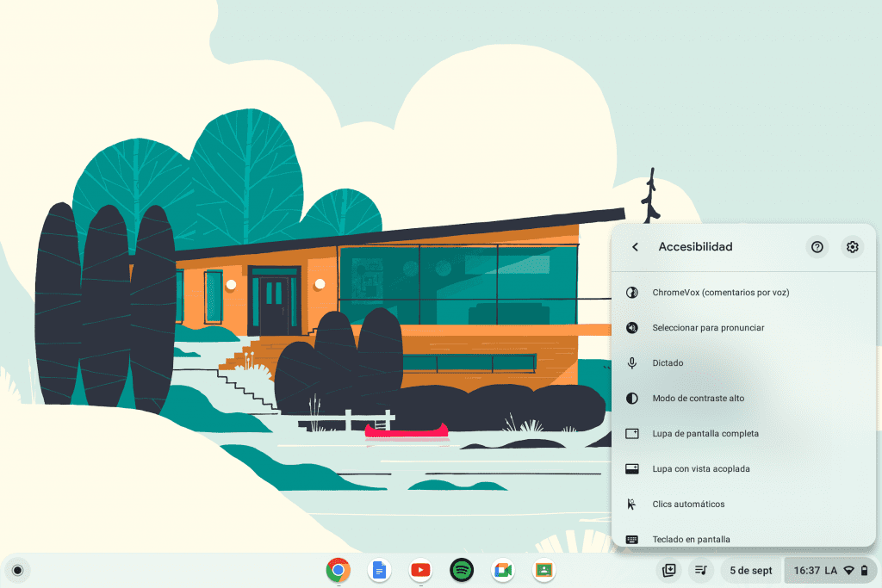882x588 pixels.
Task: Open accessibility settings gear icon
Action: click(x=852, y=247)
